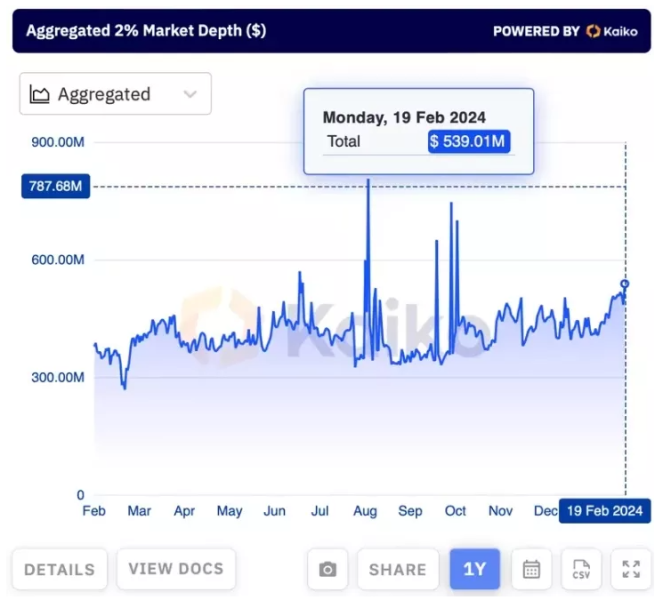Open the calendar date range picker
The image size is (663, 600).
[531, 569]
